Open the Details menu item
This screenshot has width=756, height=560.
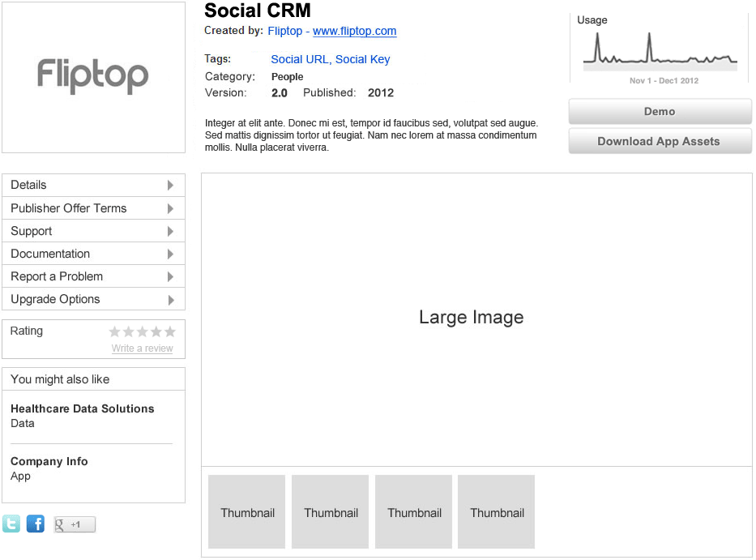(x=93, y=186)
